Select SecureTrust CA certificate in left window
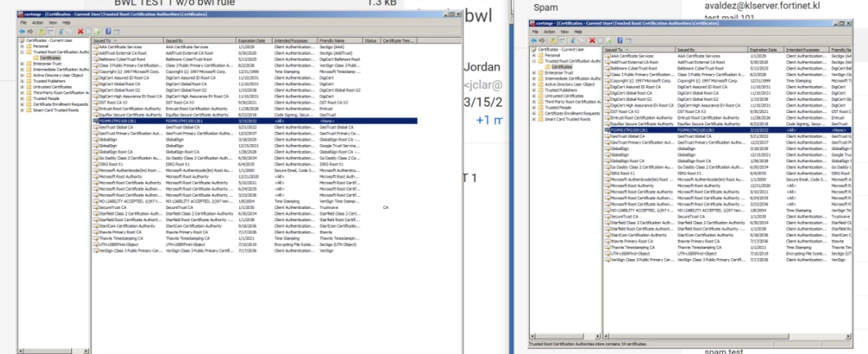Screen dimensions: 868x354 point(255,207)
